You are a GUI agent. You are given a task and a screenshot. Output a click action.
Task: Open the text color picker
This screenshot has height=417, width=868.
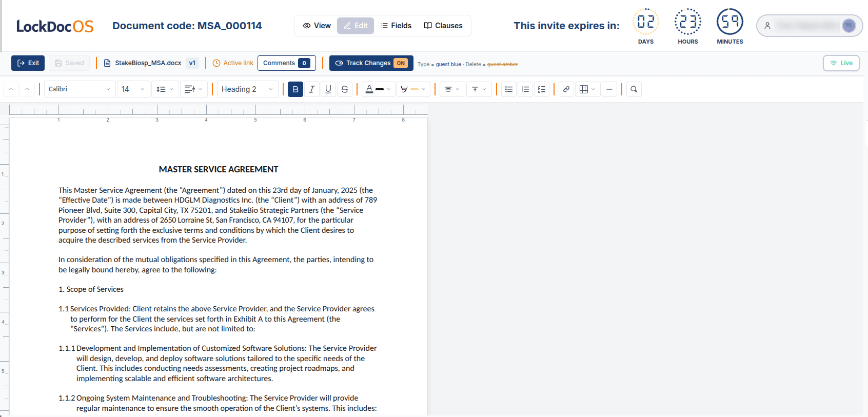pos(378,89)
